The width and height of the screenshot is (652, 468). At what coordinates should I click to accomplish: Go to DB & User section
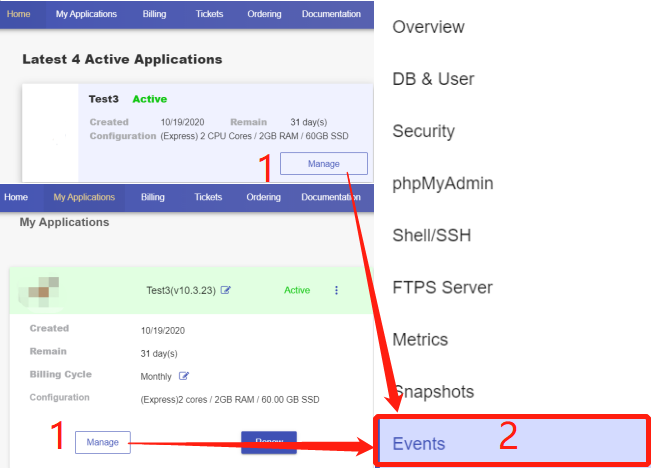tap(433, 79)
